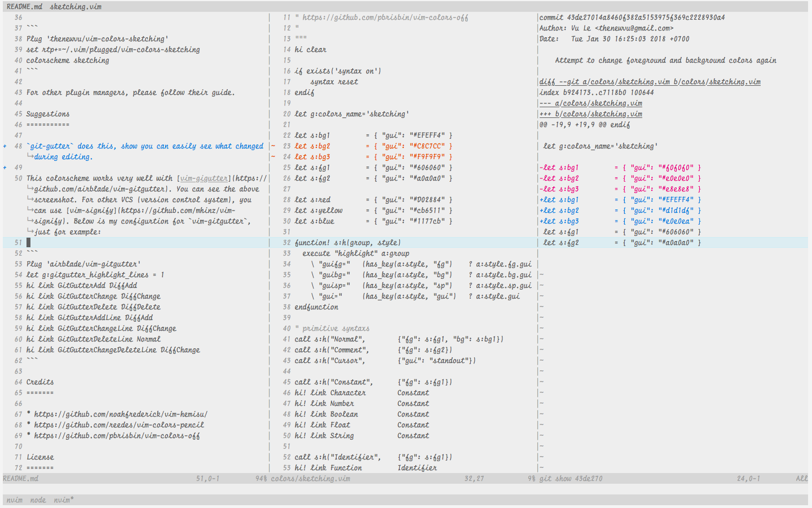This screenshot has height=508, width=812.
Task: Click the commit hash 43de27014a84 line
Action: click(x=632, y=17)
